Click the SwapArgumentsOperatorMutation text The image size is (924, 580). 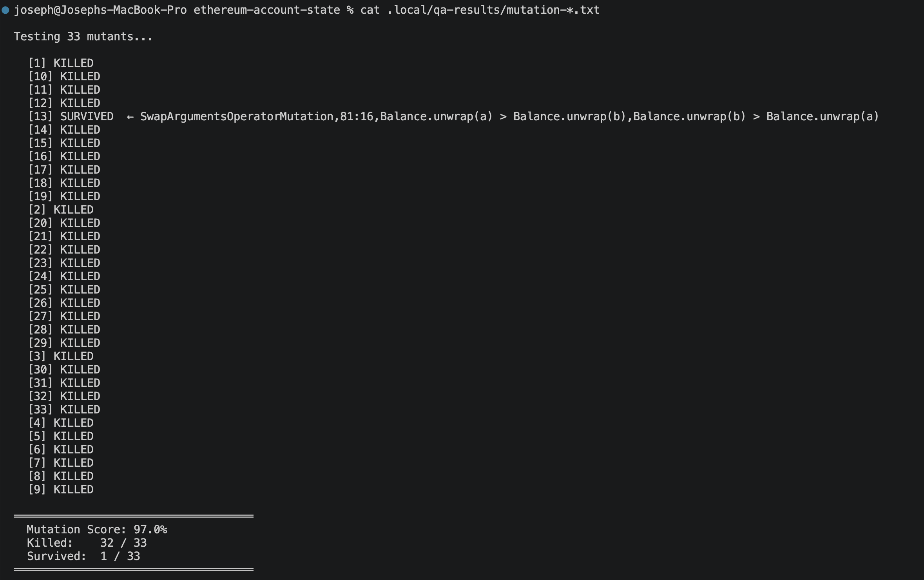coord(237,117)
